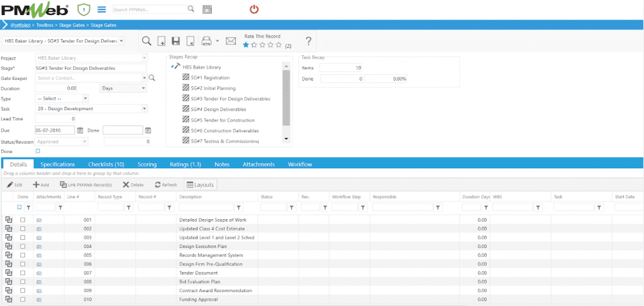Open the Days duration unit dropdown

143,88
